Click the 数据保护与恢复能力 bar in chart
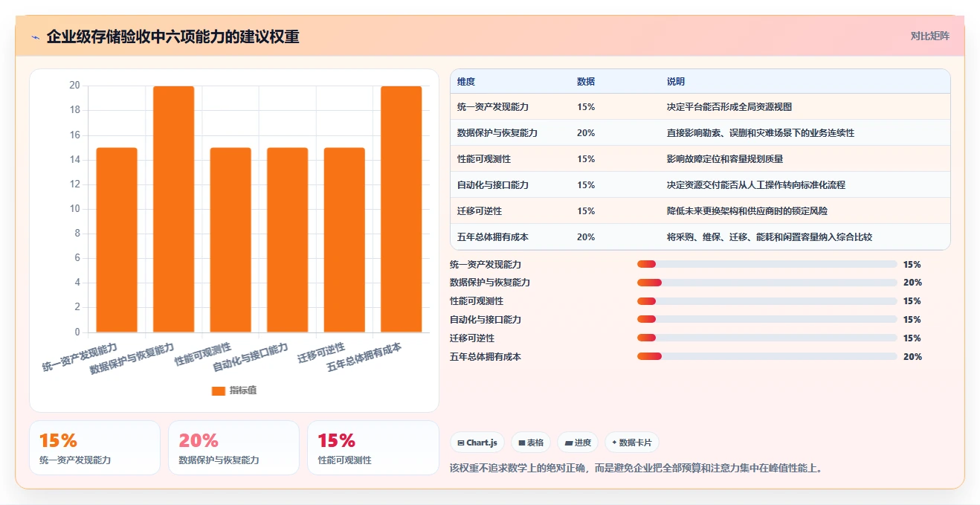Viewport: 980px width, 505px height. click(173, 209)
